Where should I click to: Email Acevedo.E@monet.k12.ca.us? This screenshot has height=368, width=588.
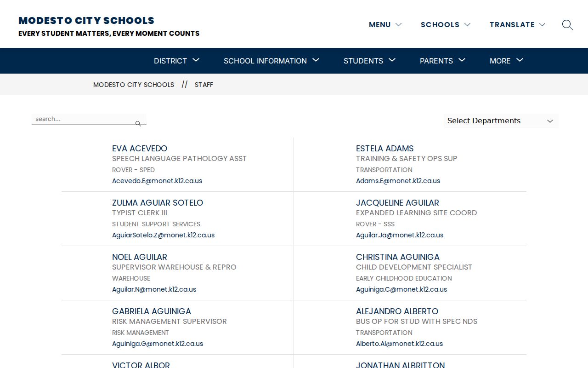[157, 181]
